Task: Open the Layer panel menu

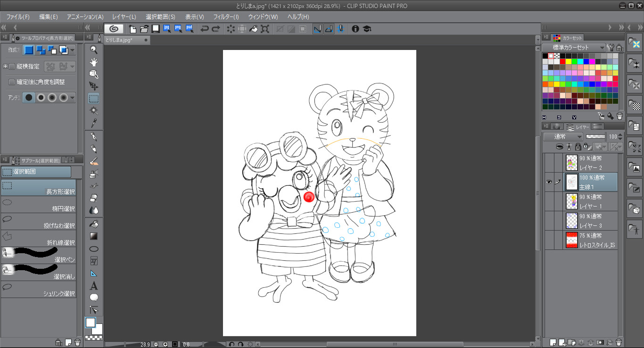Action: (547, 126)
